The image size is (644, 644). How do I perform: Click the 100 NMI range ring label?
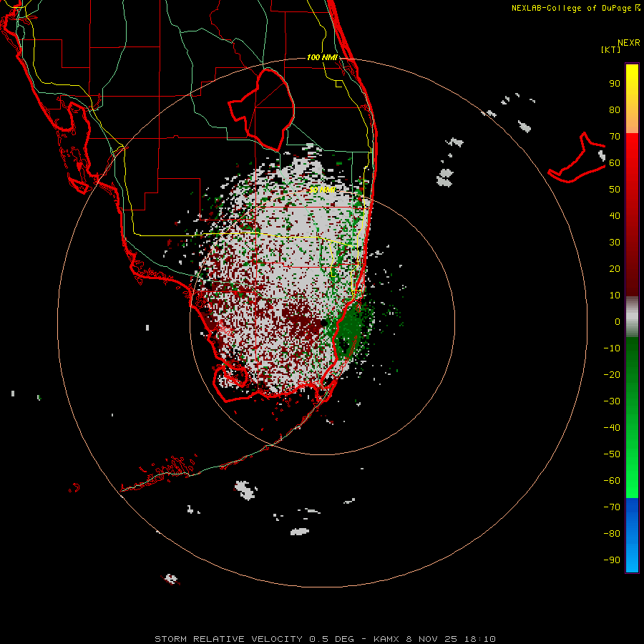coord(322,57)
